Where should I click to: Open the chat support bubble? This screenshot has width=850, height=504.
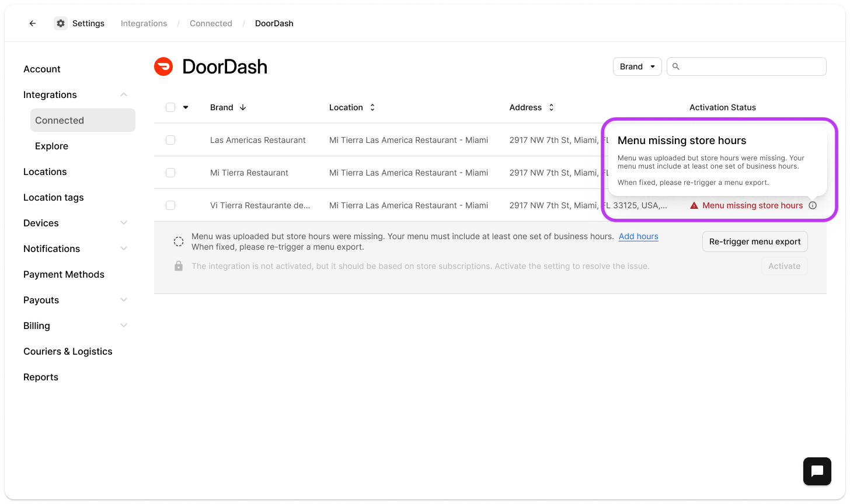(x=817, y=471)
